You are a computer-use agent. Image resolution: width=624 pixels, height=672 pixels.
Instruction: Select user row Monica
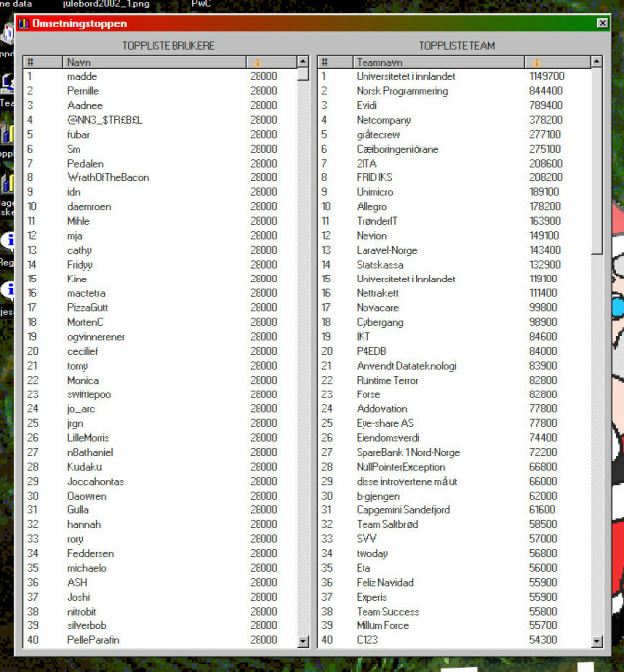pos(160,381)
